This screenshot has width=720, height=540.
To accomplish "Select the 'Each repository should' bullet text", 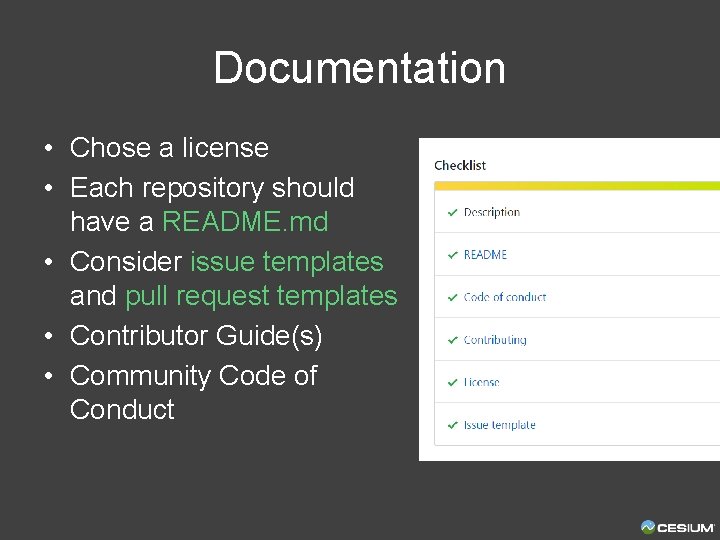I will 212,188.
